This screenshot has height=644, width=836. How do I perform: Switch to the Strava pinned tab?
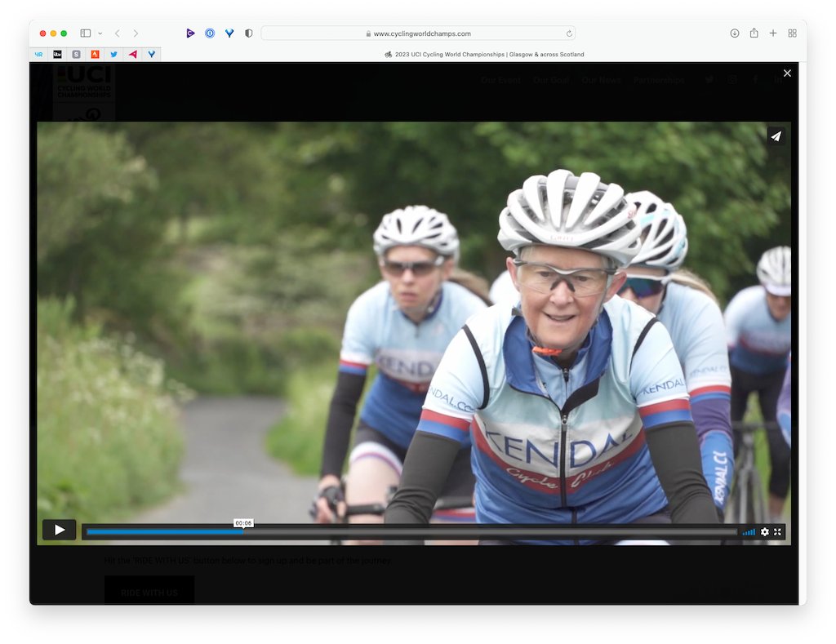(x=95, y=55)
